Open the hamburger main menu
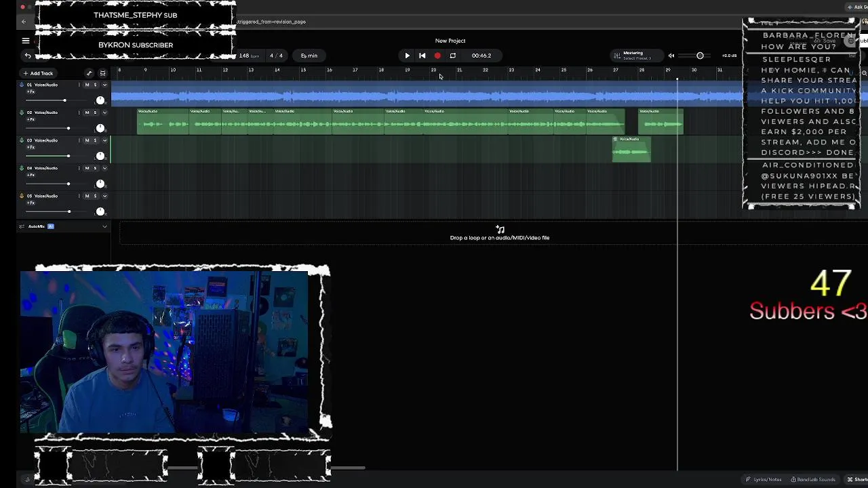 (x=26, y=41)
